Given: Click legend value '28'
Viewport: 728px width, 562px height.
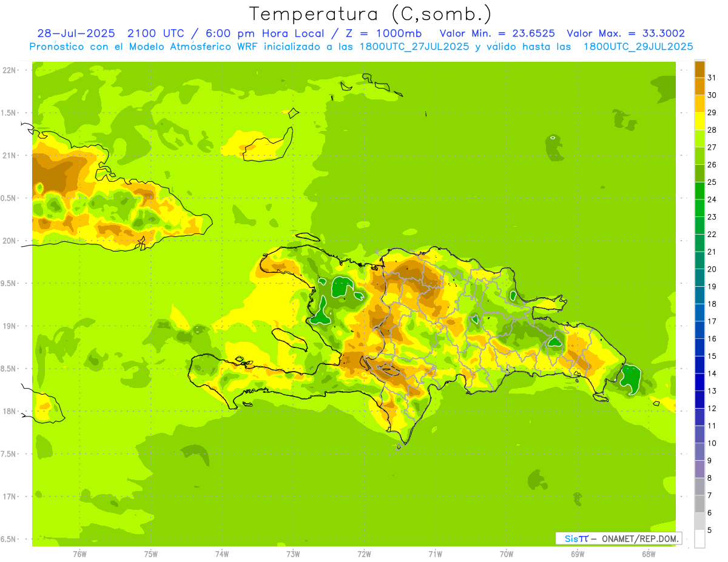Looking at the screenshot, I should [712, 130].
